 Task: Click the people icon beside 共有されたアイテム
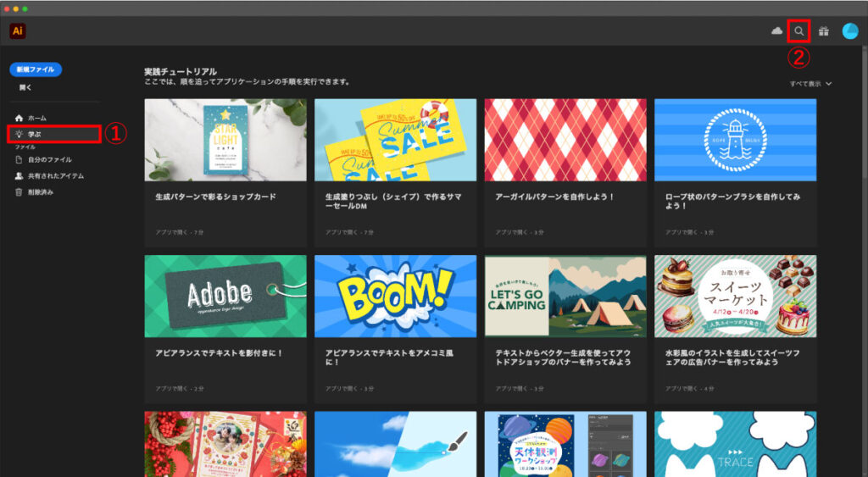pyautogui.click(x=19, y=175)
